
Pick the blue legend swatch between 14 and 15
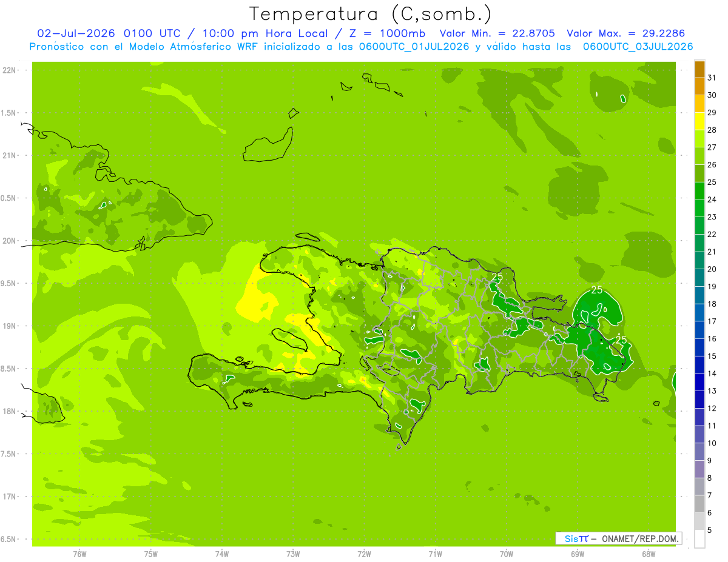tap(699, 365)
